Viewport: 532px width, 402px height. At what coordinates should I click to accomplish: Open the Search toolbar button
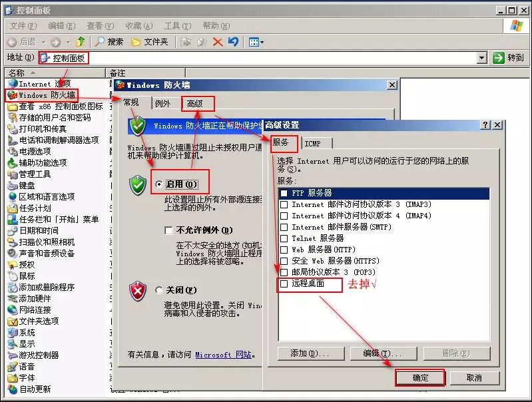point(109,42)
